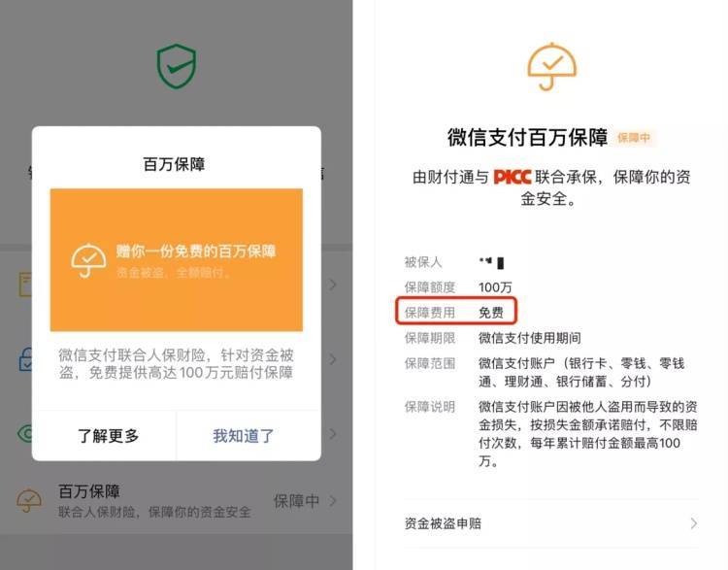Tap the green eye icon at left edge
728x570 pixels.
click(x=24, y=433)
